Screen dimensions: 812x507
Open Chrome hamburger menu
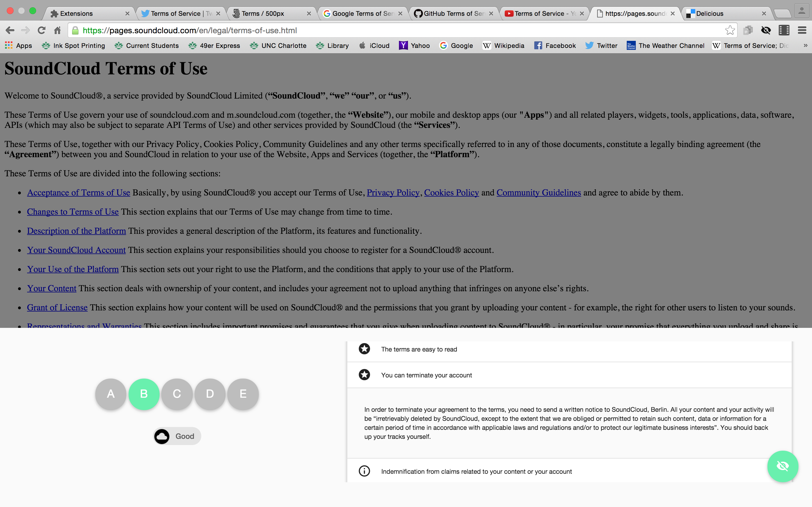click(802, 30)
